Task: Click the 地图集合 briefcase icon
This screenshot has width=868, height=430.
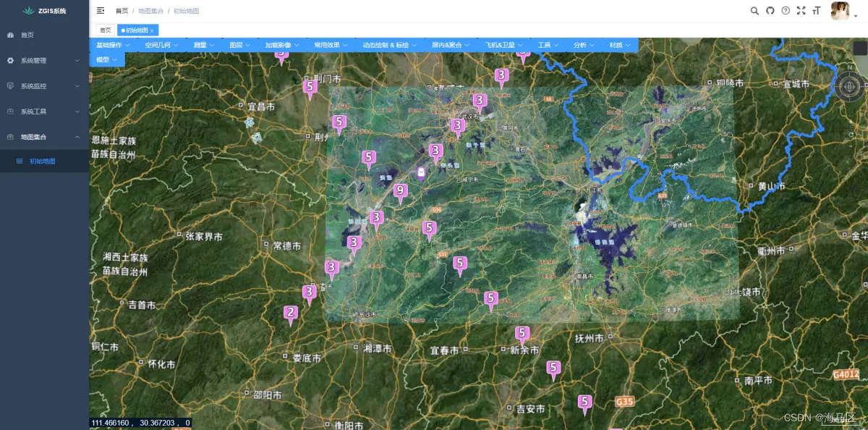Action: pos(10,137)
